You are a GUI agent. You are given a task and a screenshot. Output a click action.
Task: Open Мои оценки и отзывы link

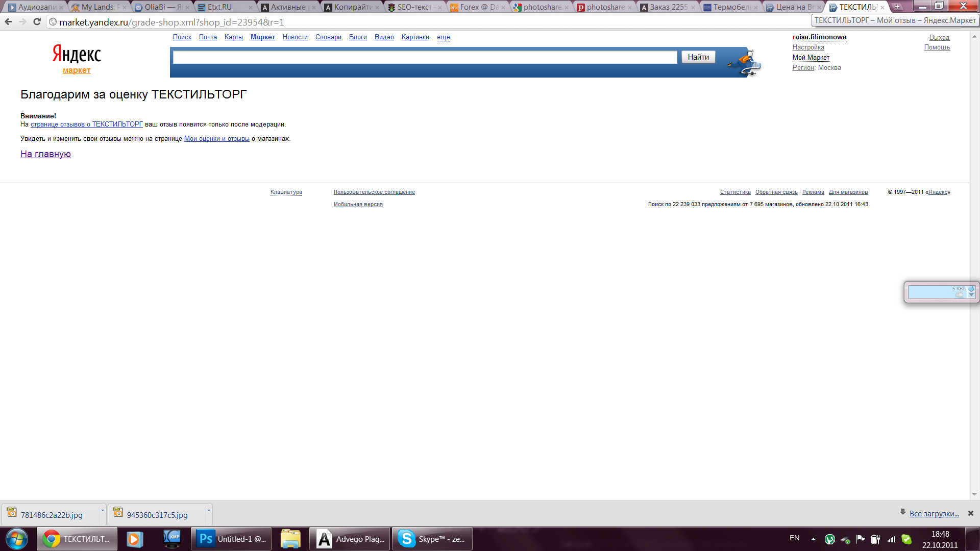coord(216,139)
